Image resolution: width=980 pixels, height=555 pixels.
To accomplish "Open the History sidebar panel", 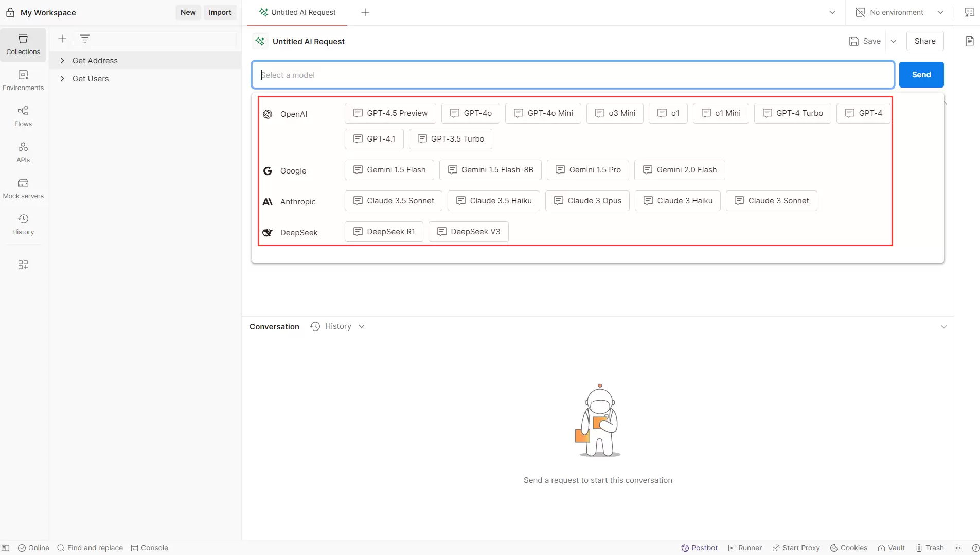I will click(x=23, y=225).
